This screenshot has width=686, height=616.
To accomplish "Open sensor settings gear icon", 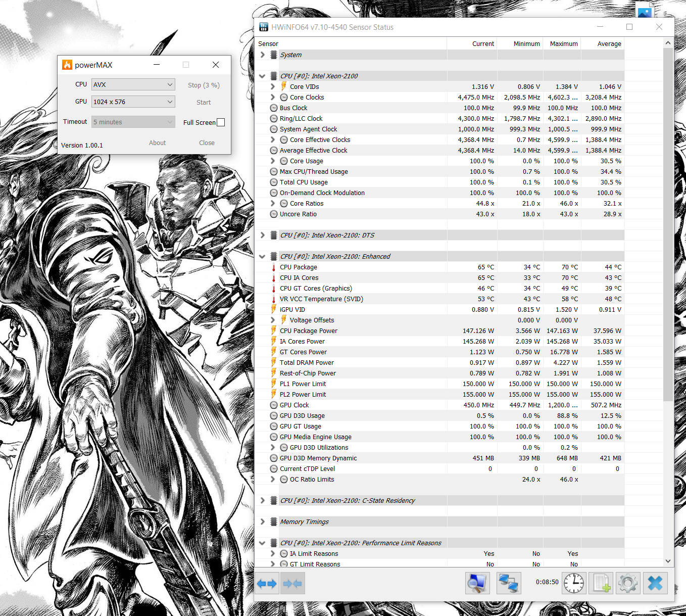I will 628,584.
